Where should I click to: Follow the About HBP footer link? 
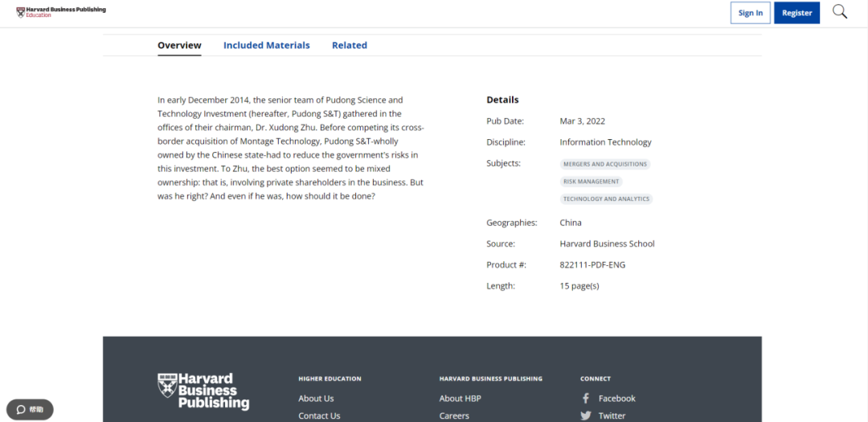click(461, 399)
